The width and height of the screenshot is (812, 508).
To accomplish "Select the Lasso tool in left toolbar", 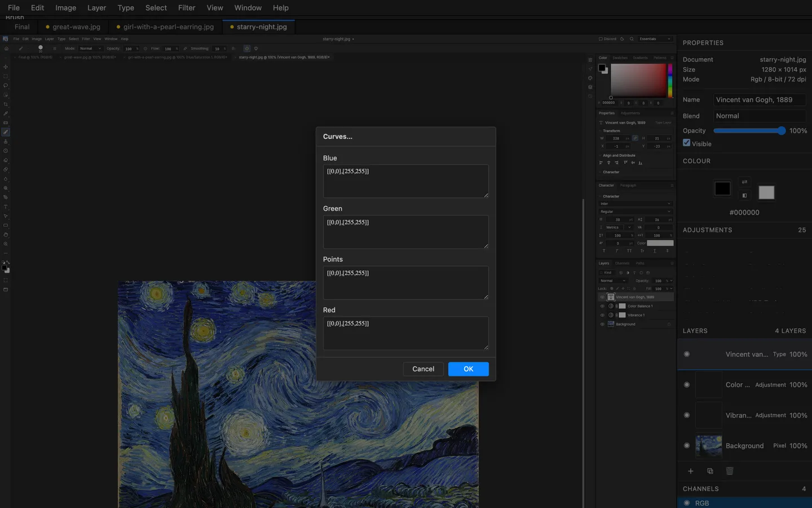I will coord(6,85).
